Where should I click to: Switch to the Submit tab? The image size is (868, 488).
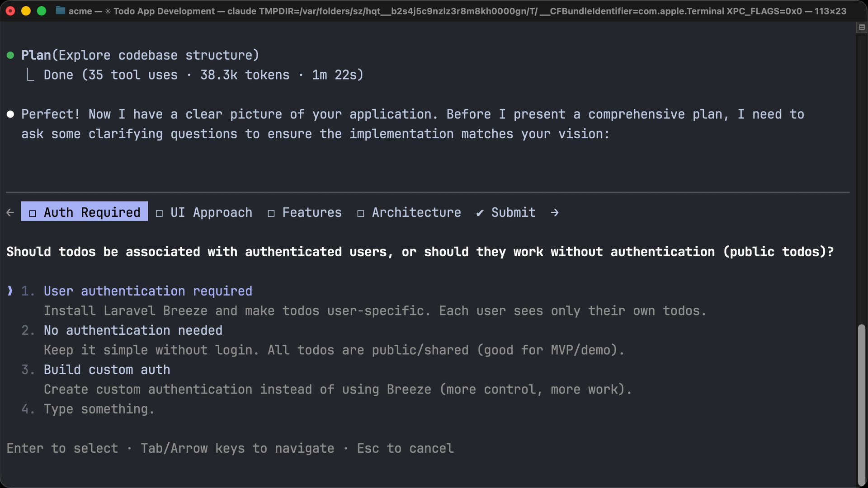[x=513, y=212]
